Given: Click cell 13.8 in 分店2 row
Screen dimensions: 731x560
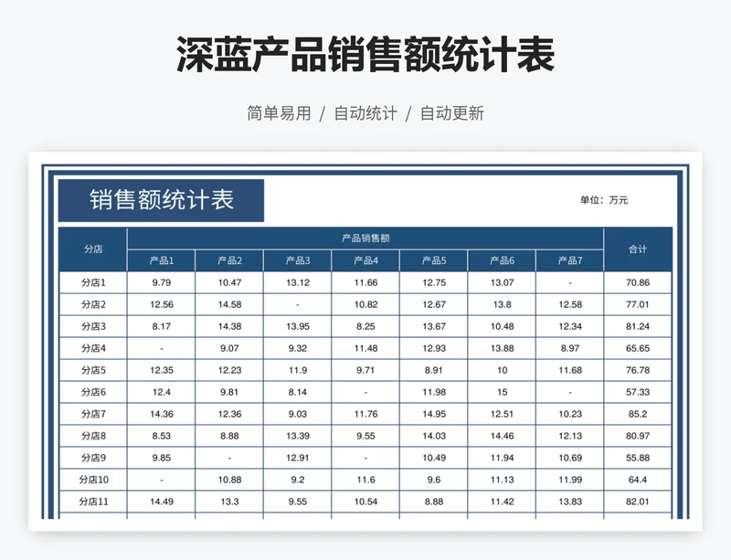Looking at the screenshot, I should click(x=502, y=304).
